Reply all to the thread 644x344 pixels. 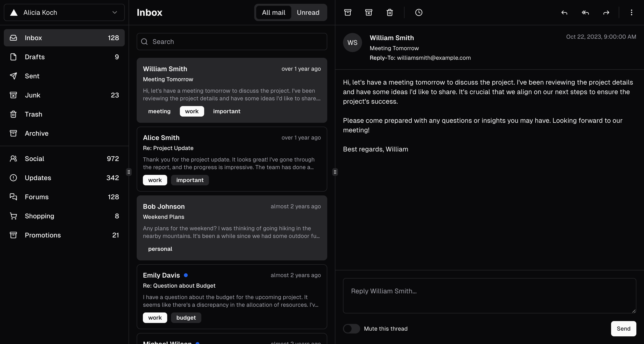click(585, 13)
